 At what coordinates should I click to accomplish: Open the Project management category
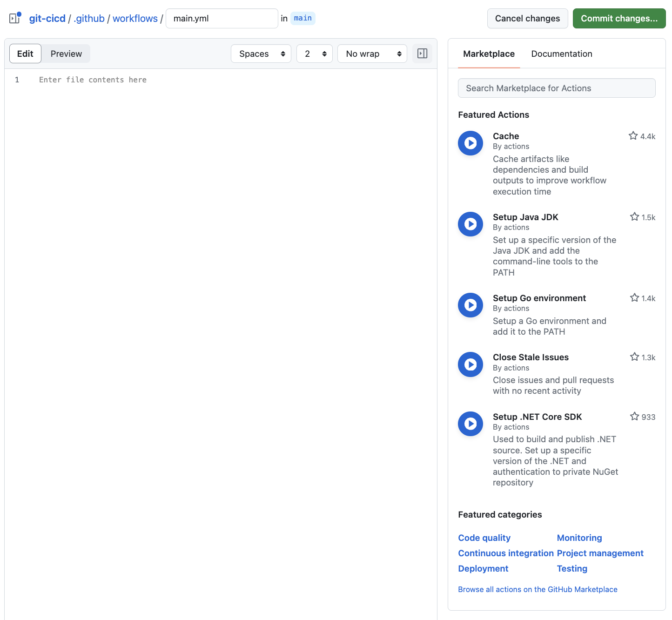click(x=600, y=553)
